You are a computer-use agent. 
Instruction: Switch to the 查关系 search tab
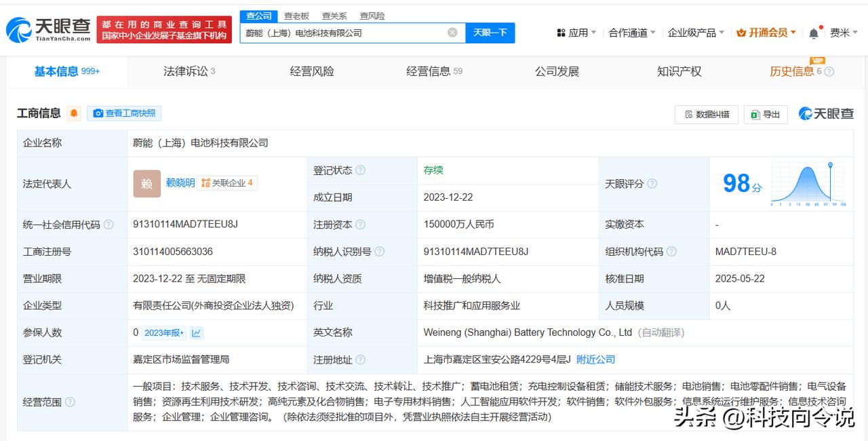[x=334, y=16]
